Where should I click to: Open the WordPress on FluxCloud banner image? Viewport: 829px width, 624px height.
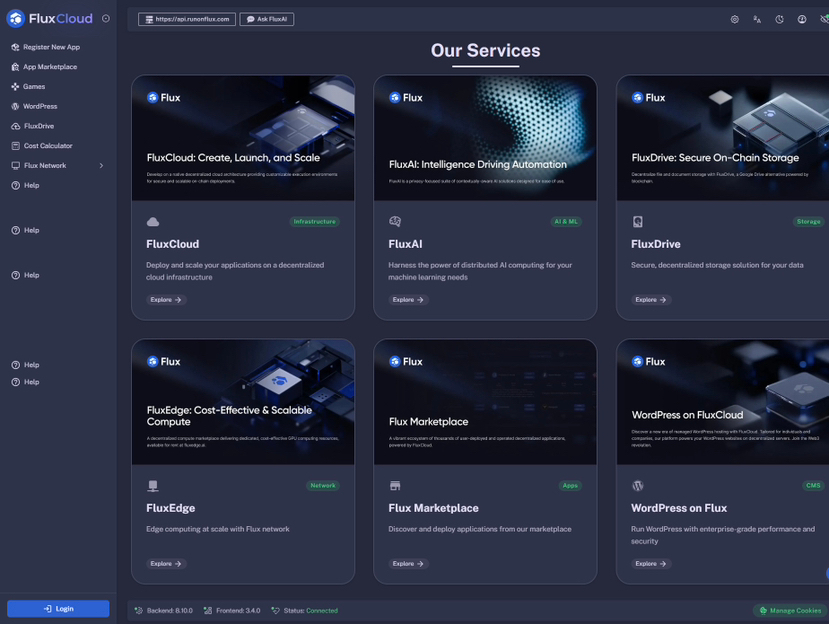coord(723,402)
